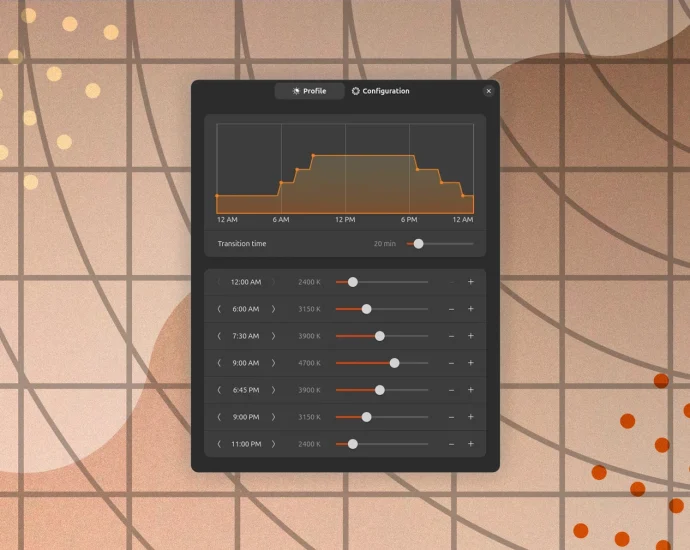This screenshot has width=690, height=550.
Task: Add new point after 12:00 AM row
Action: coord(470,282)
